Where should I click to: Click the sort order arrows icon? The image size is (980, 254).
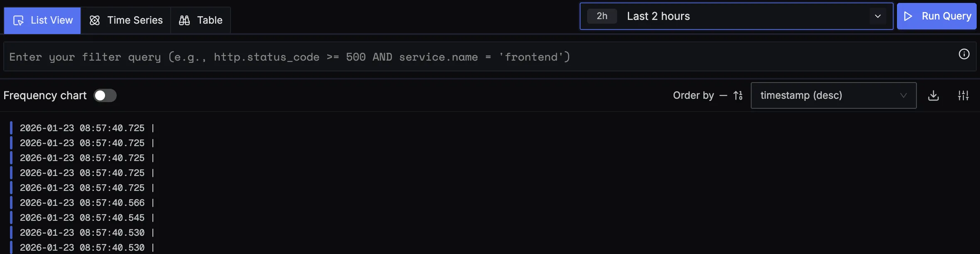738,95
